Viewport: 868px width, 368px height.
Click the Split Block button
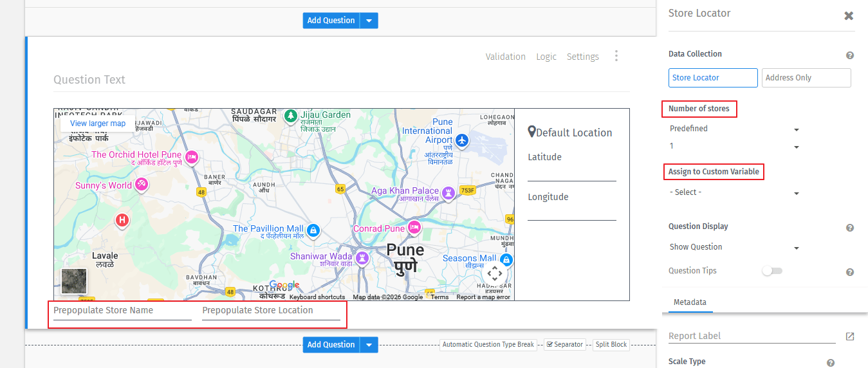[x=611, y=345]
